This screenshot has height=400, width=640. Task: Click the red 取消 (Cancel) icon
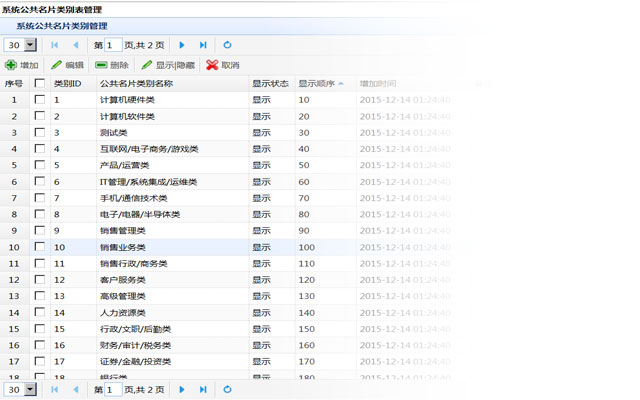pyautogui.click(x=212, y=65)
